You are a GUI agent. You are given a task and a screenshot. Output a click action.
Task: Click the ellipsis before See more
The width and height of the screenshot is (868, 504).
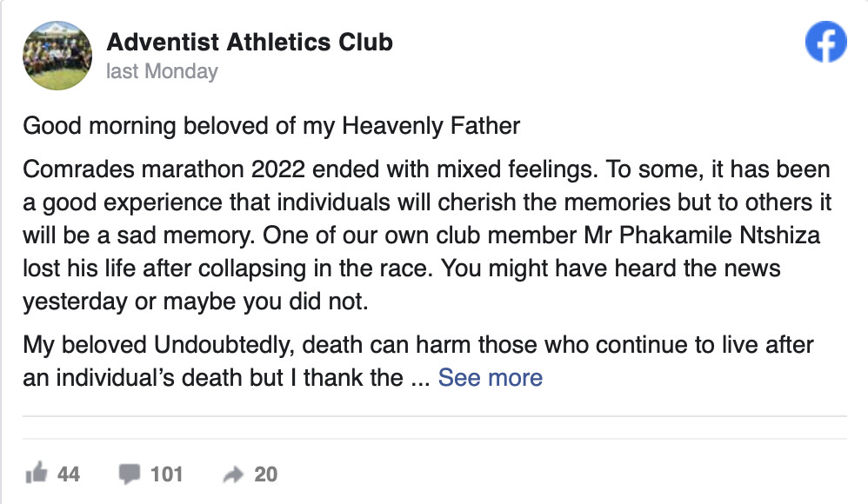(x=419, y=378)
